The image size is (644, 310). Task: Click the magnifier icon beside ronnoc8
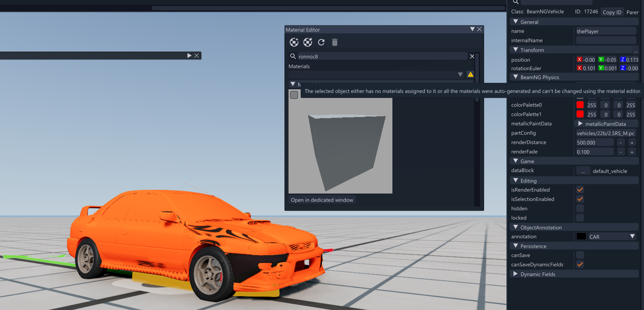click(x=293, y=56)
